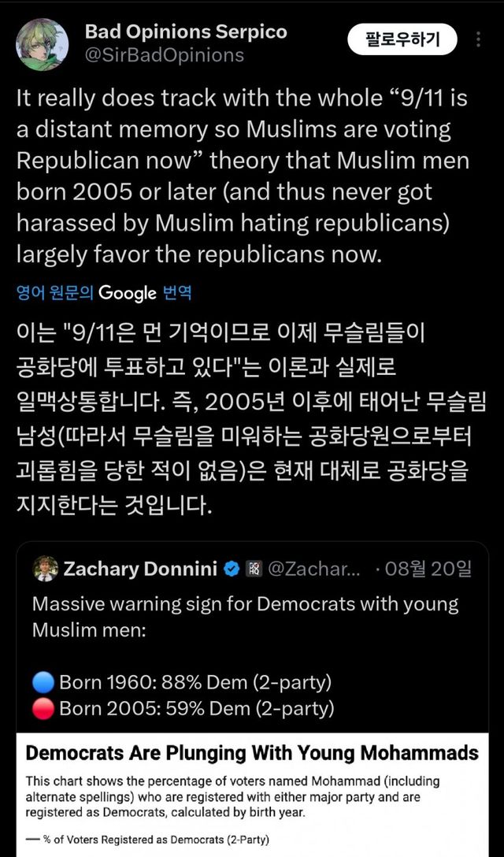This screenshot has height=857, width=504.
Task: Open the quoted tweet text about Massive warning sign
Action: tap(245, 617)
